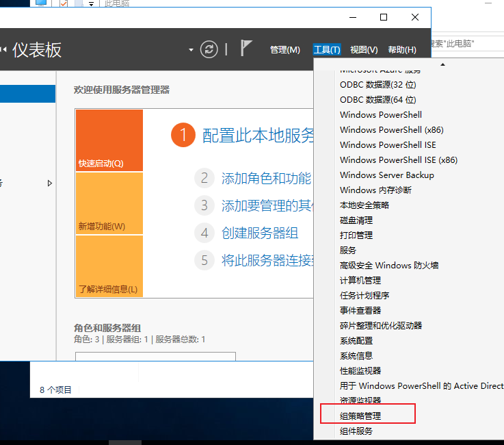Open quick access toolbar dropdown in 此电脑 window
Screen dimensions: 504x445
click(91, 4)
